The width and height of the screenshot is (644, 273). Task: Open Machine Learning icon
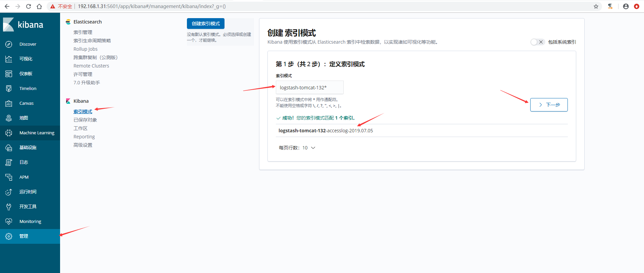tap(9, 133)
